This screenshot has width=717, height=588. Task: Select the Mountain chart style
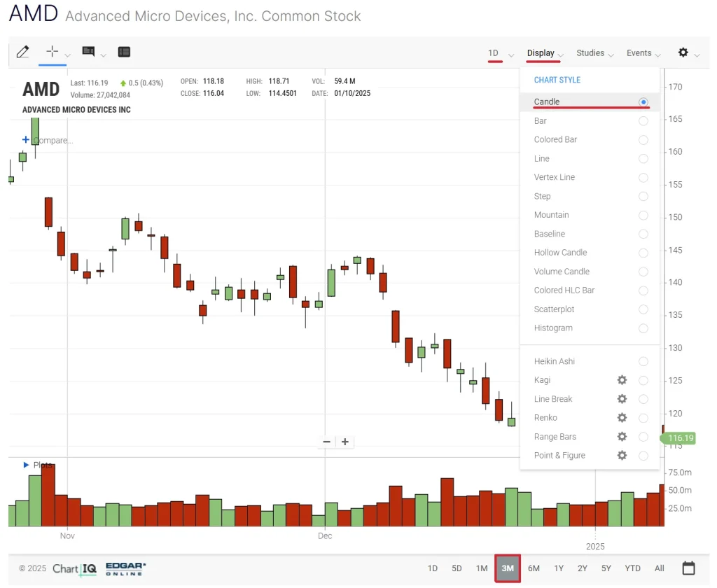coord(590,215)
